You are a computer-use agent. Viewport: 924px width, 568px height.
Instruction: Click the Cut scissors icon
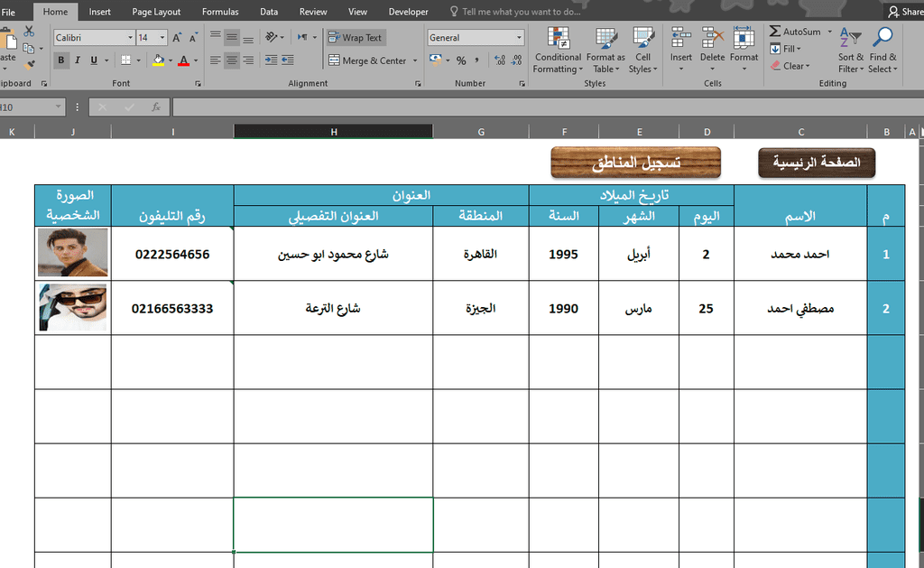pyautogui.click(x=28, y=32)
